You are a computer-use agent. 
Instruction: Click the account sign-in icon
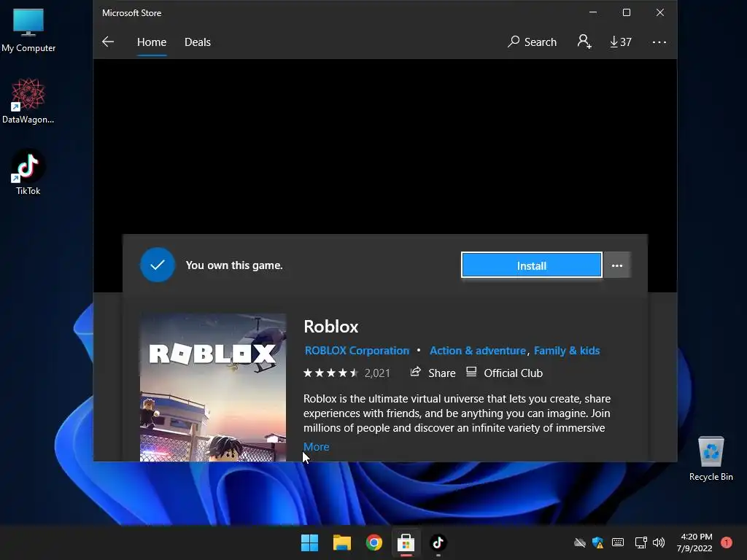(x=584, y=42)
